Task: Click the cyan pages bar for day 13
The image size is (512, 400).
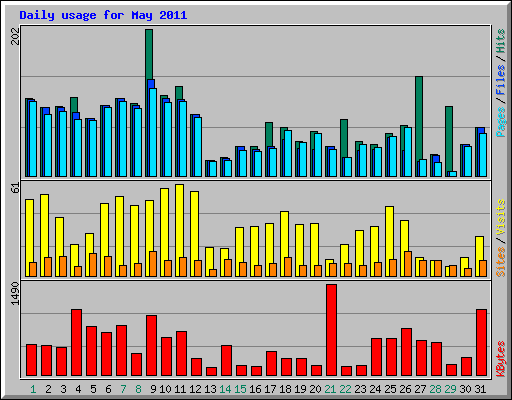Action: click(x=213, y=169)
